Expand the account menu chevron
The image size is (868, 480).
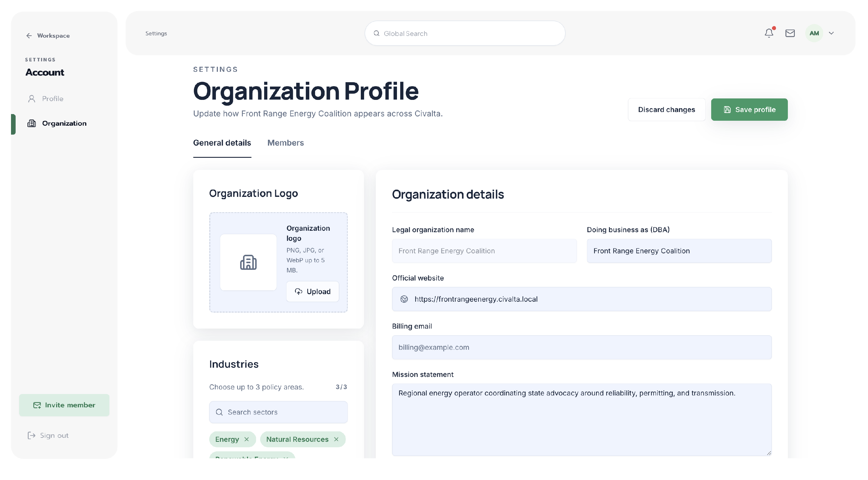pos(831,33)
